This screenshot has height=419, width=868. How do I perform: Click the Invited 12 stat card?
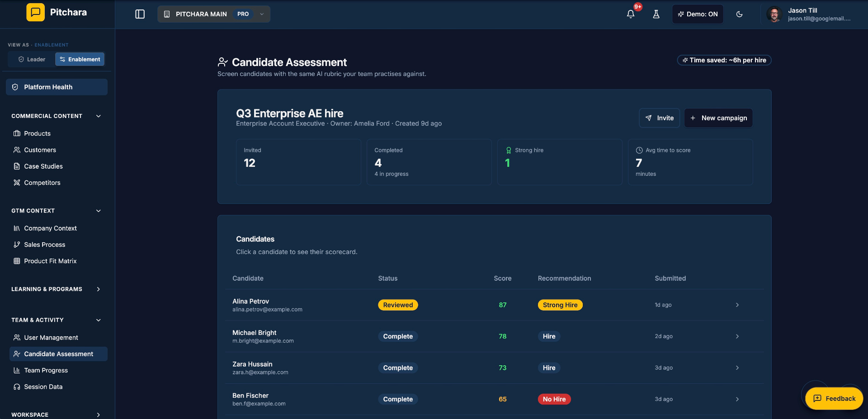point(298,162)
